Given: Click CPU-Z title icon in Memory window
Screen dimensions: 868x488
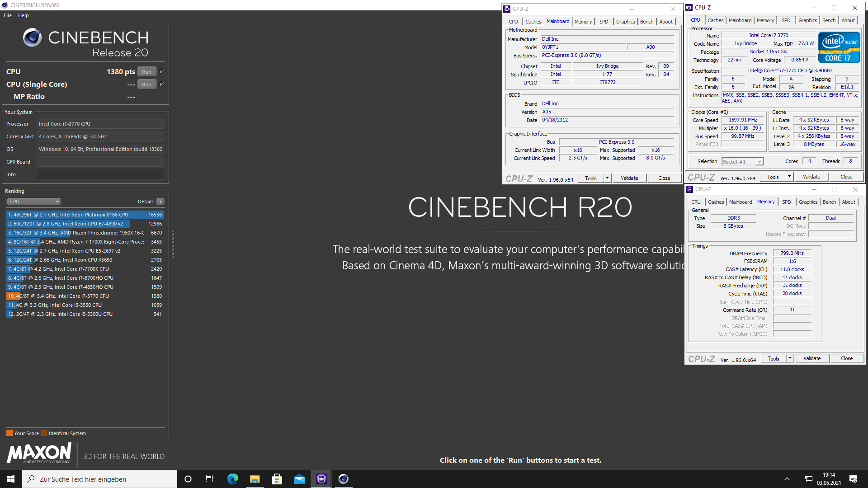Looking at the screenshot, I should coord(690,189).
